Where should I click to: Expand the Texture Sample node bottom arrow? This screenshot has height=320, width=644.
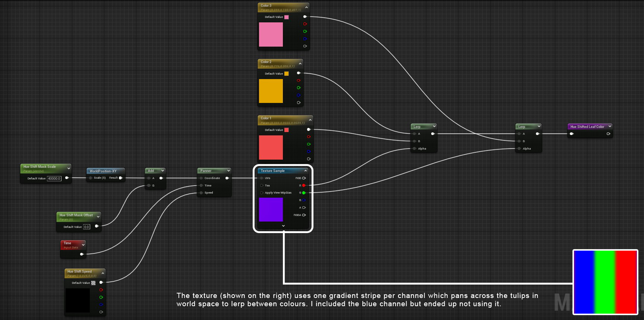283,226
